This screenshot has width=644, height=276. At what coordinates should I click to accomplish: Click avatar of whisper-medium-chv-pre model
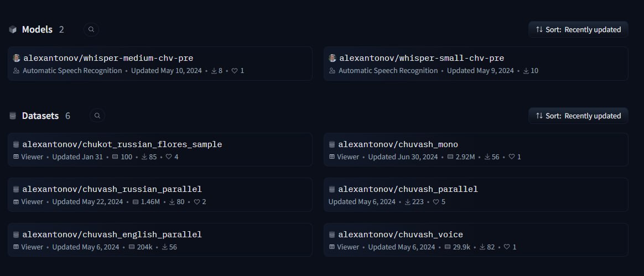[17, 58]
